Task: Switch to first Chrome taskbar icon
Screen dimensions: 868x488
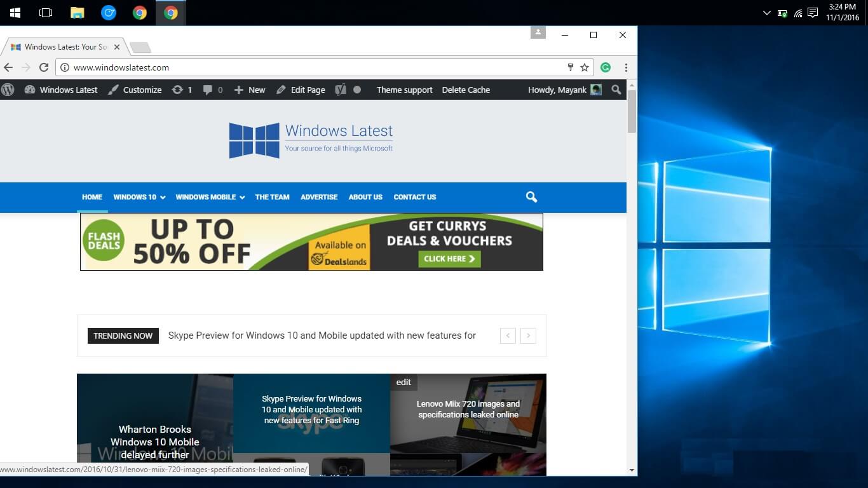Action: coord(140,13)
